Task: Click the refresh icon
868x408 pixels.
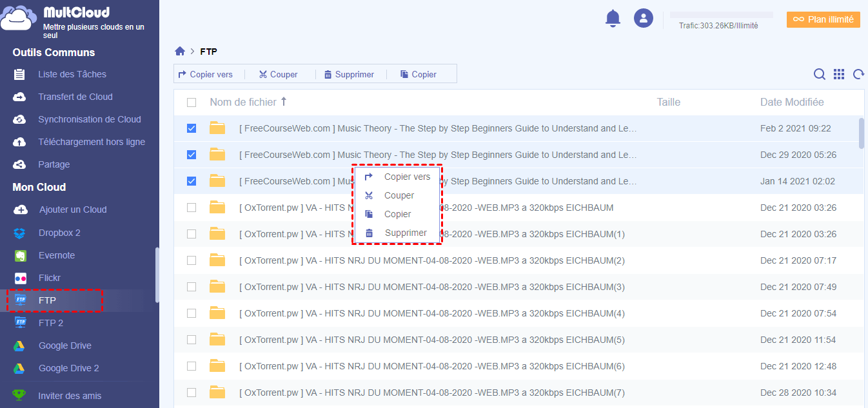Action: [858, 74]
